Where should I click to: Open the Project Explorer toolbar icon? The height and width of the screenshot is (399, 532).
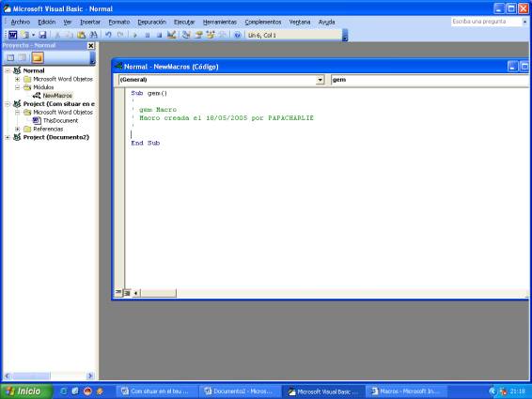coord(186,35)
